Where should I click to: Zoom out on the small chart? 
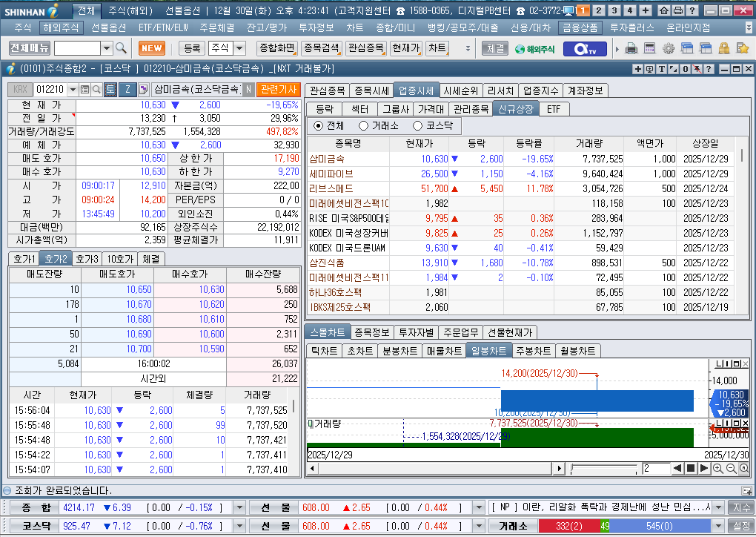[x=731, y=469]
